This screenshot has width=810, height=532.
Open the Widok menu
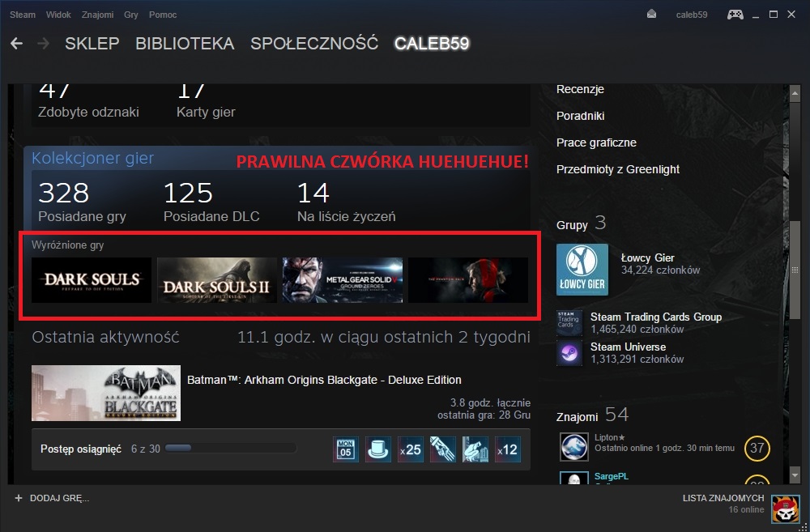(58, 15)
